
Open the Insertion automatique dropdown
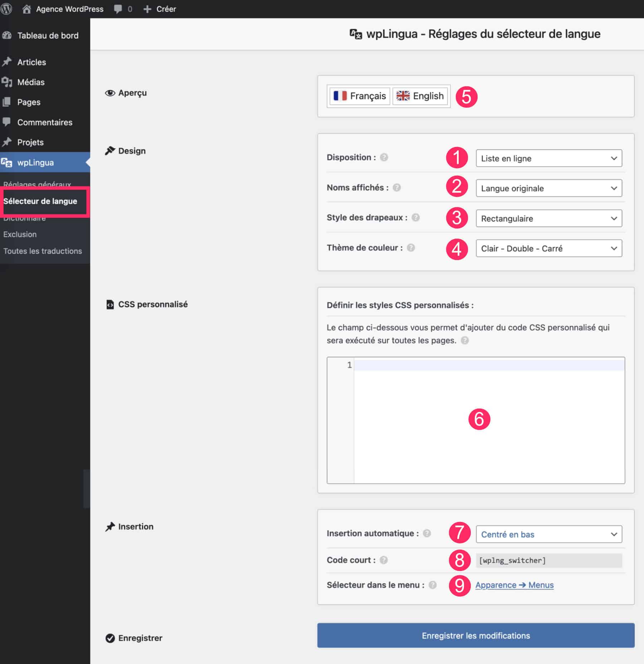pyautogui.click(x=549, y=534)
